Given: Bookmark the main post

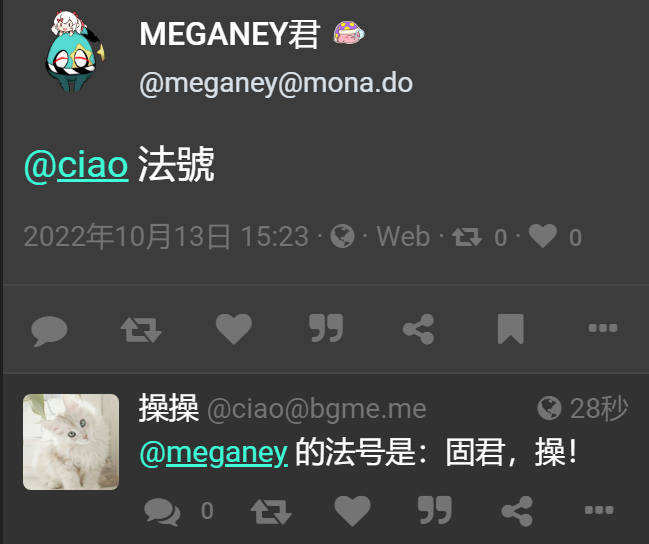Looking at the screenshot, I should point(511,329).
